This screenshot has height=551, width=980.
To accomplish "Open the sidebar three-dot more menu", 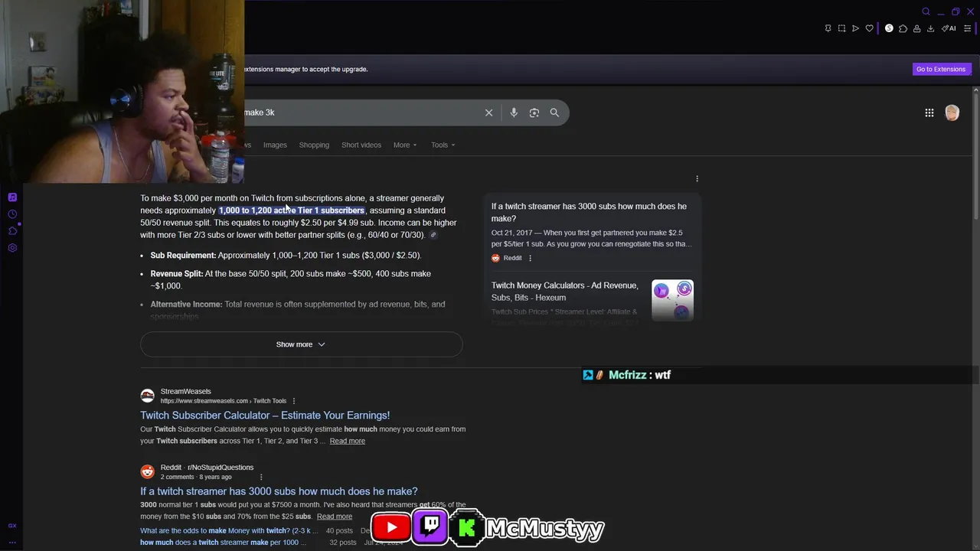I will click(x=12, y=543).
